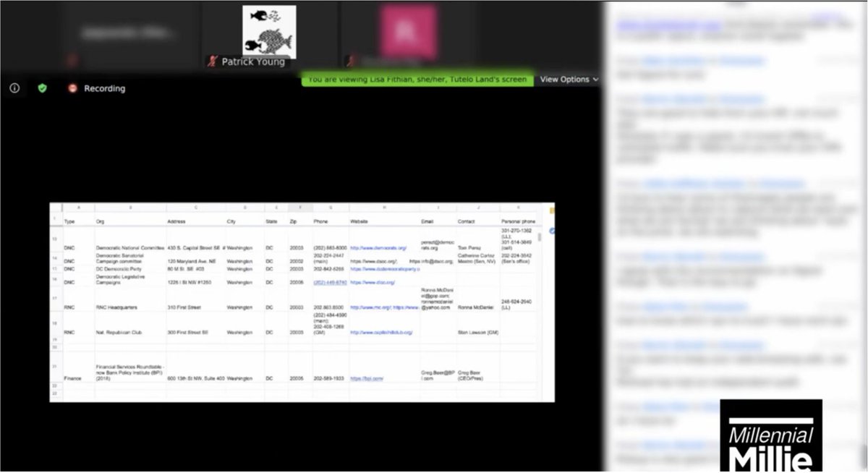Screen dimensions: 868x473
Task: Open the democrats.org website link
Action: coord(378,247)
